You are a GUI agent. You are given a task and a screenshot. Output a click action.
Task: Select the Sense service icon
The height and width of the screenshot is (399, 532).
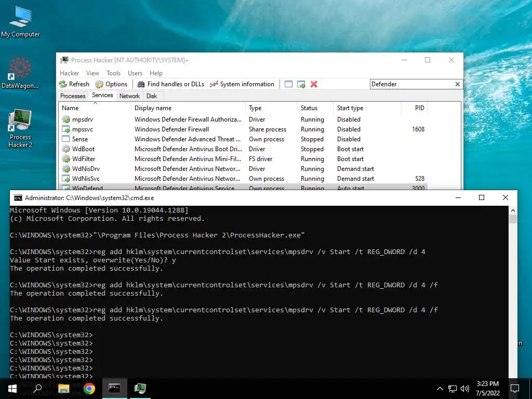[x=66, y=139]
